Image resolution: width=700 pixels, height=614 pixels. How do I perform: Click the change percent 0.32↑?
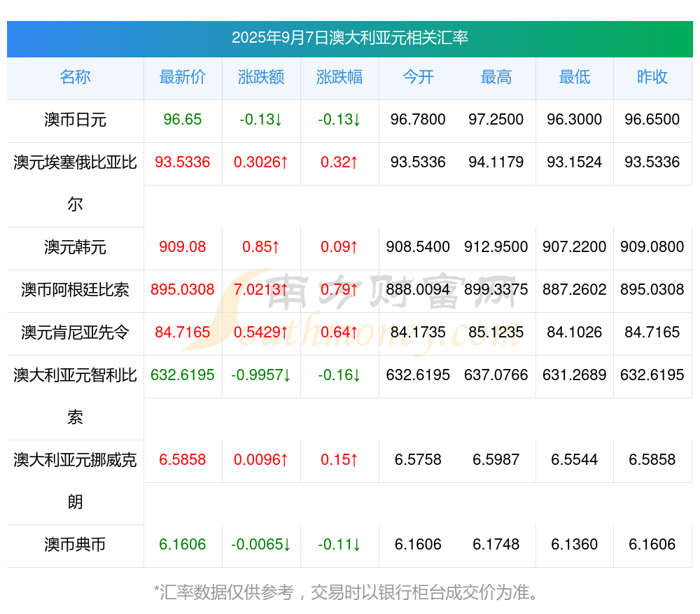(x=339, y=162)
